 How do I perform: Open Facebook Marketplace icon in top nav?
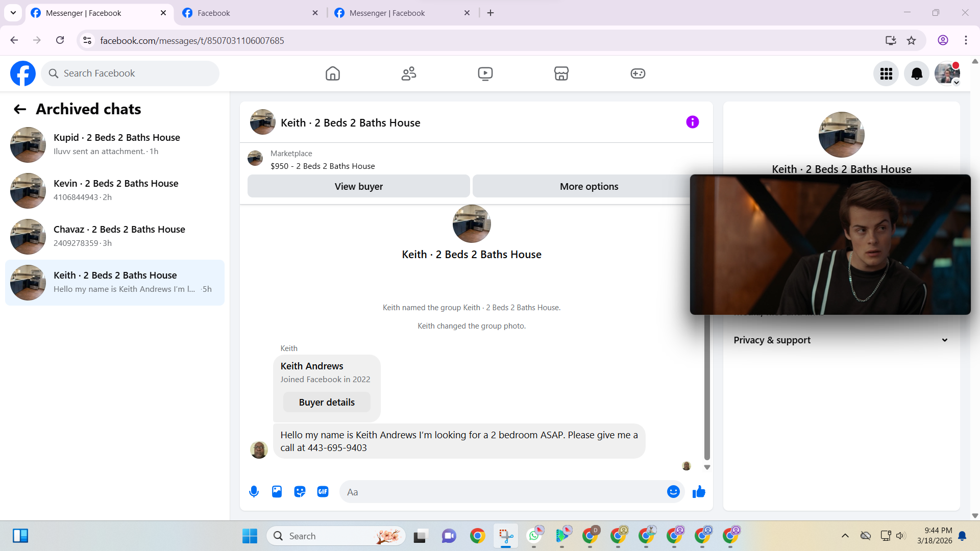click(x=561, y=73)
